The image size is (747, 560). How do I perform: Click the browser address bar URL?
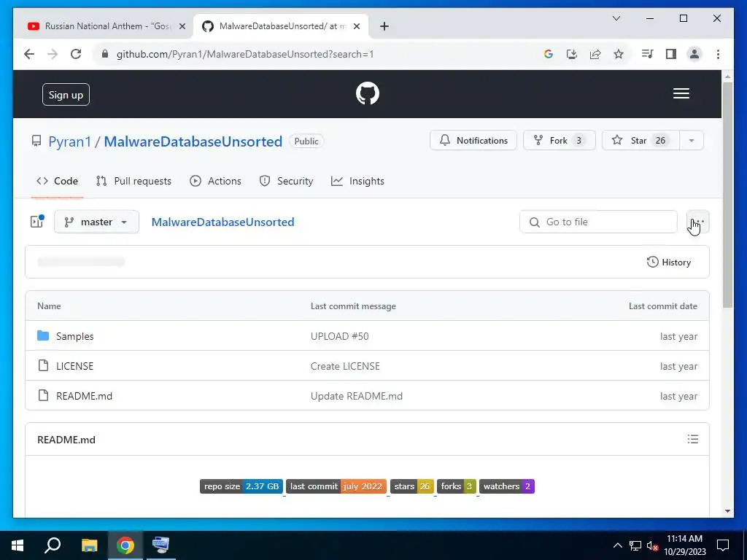pos(245,54)
